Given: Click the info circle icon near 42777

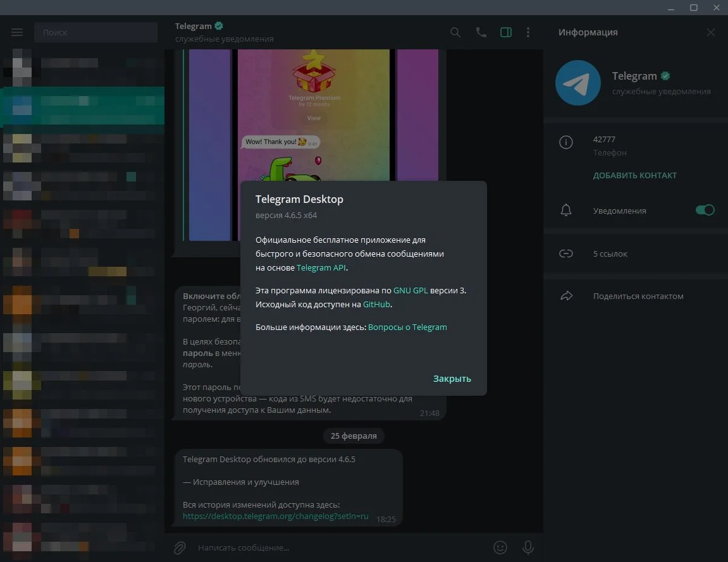Looking at the screenshot, I should tap(566, 142).
